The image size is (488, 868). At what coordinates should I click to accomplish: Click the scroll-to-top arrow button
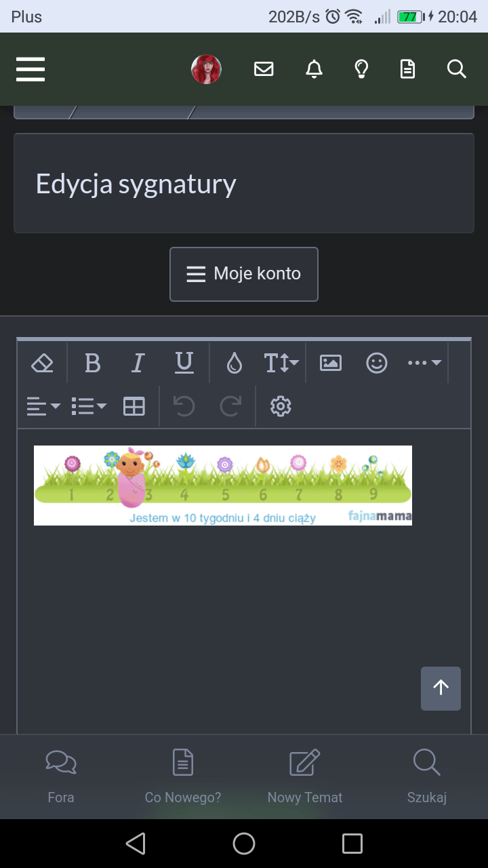click(x=441, y=688)
